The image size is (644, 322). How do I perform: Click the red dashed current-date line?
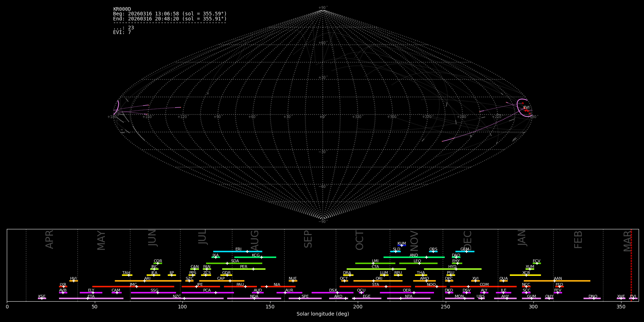[631, 265]
